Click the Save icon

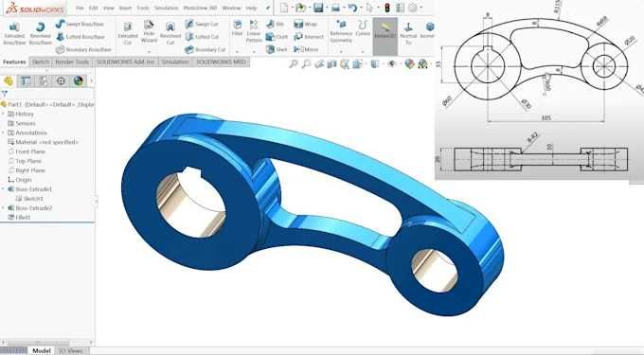pos(318,8)
